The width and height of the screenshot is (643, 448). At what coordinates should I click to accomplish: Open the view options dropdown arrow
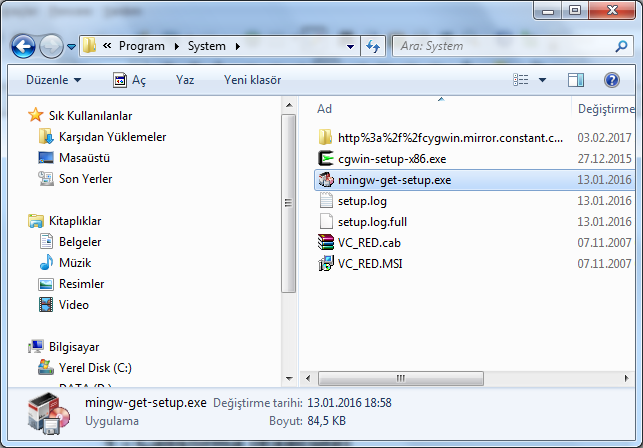[x=542, y=80]
